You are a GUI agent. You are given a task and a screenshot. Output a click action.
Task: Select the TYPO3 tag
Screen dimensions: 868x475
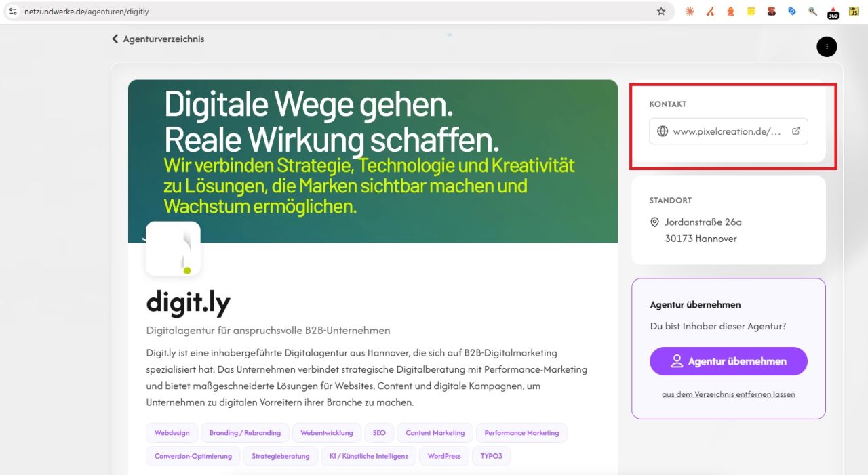click(x=492, y=456)
